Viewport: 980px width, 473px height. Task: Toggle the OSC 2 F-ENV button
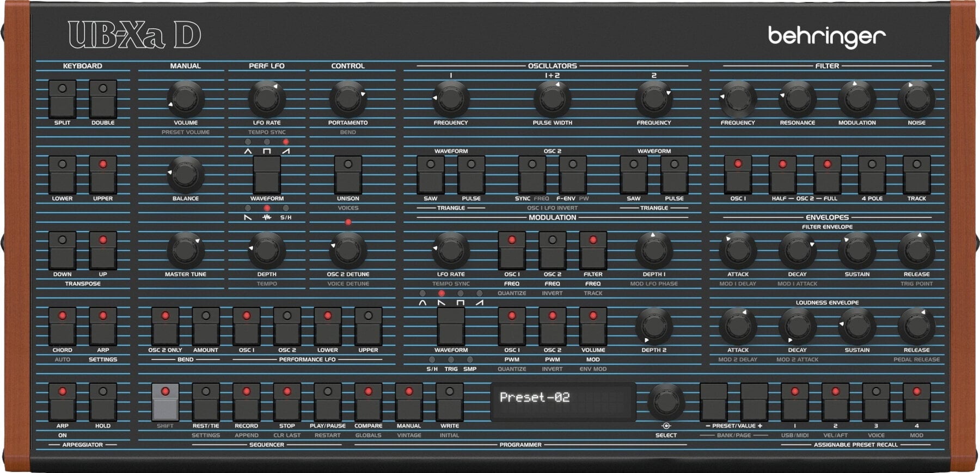(573, 175)
